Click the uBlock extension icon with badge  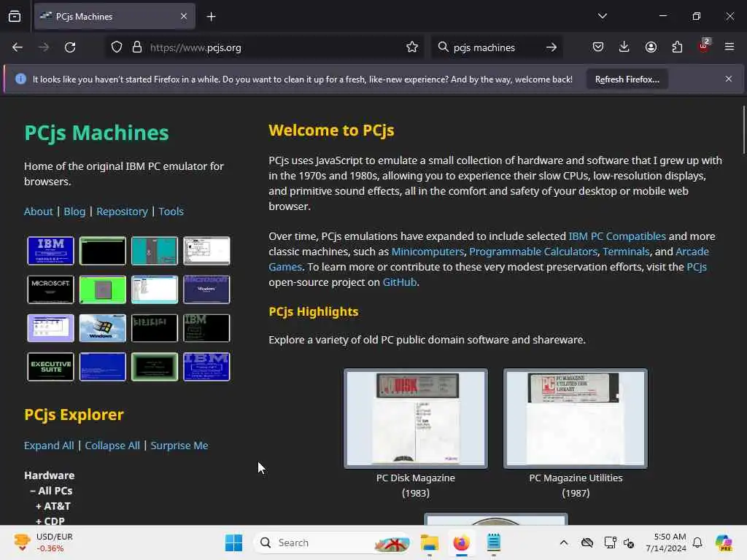[704, 46]
